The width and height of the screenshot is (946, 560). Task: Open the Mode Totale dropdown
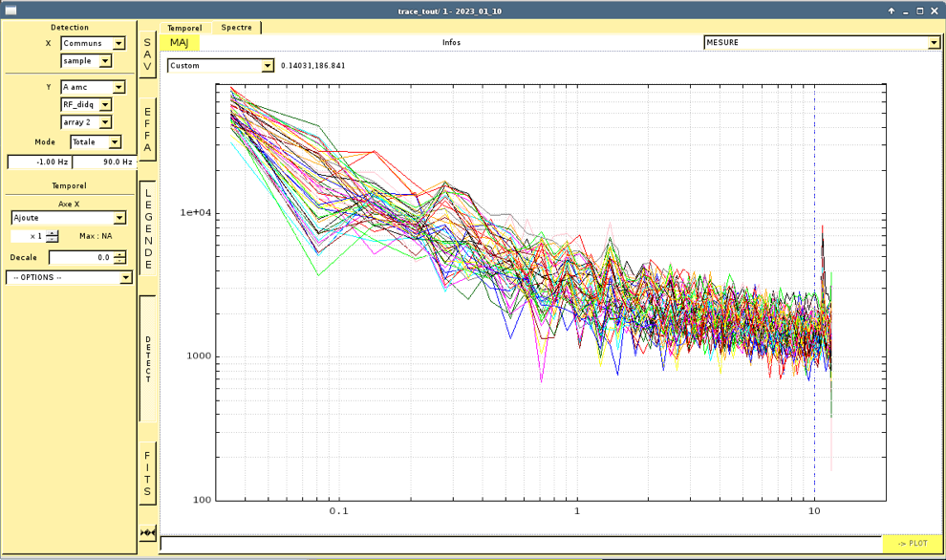coord(115,142)
